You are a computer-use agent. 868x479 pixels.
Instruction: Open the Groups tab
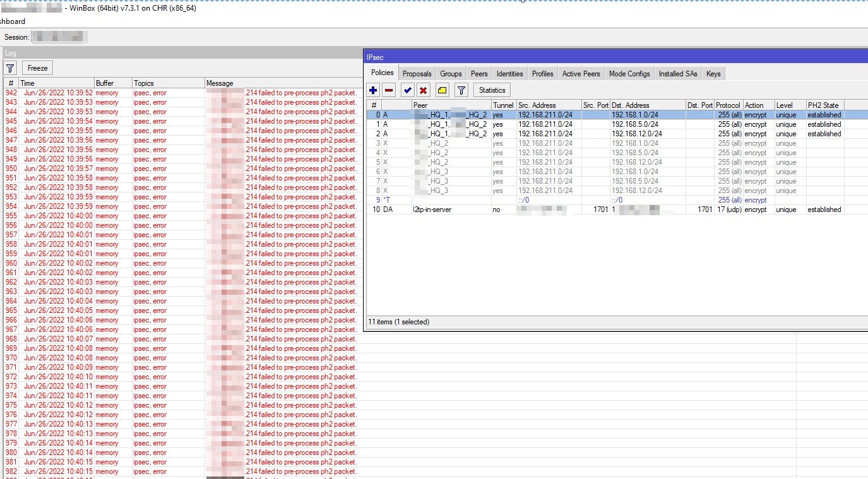[451, 74]
